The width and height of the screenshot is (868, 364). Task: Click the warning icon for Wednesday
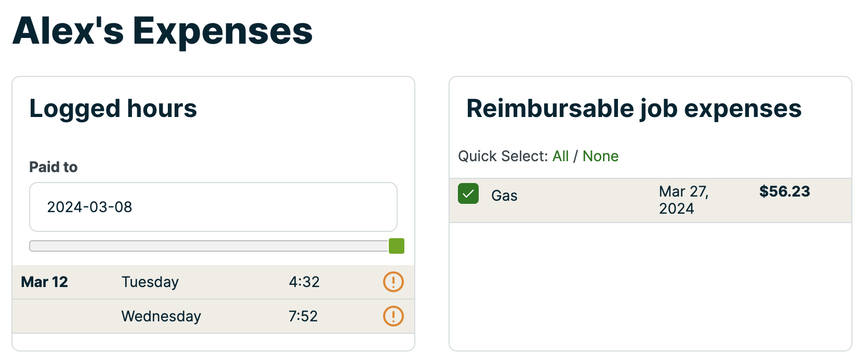(x=393, y=316)
